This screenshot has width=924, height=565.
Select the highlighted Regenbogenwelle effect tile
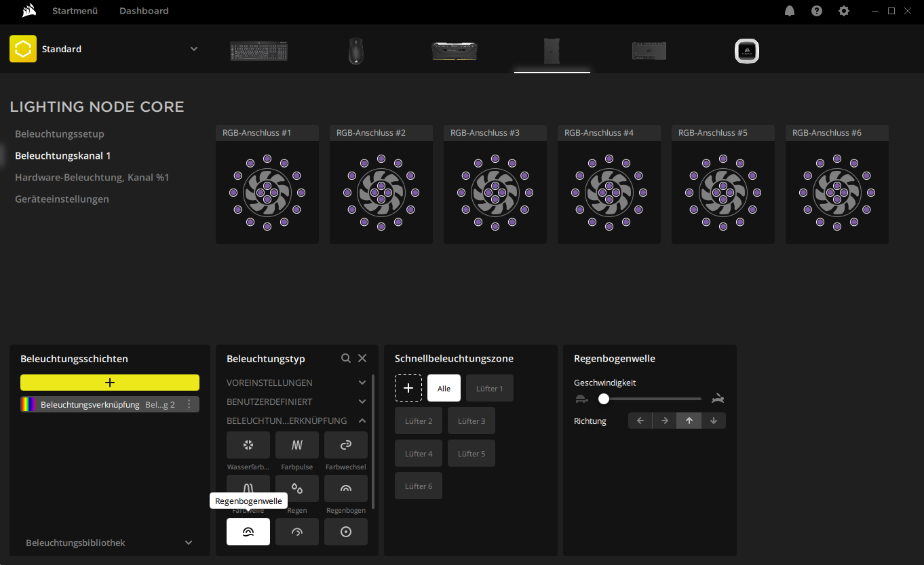[248, 532]
